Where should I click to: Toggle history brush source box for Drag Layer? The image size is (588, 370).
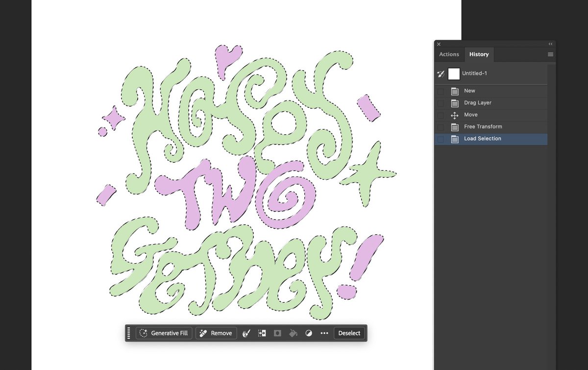pos(441,103)
